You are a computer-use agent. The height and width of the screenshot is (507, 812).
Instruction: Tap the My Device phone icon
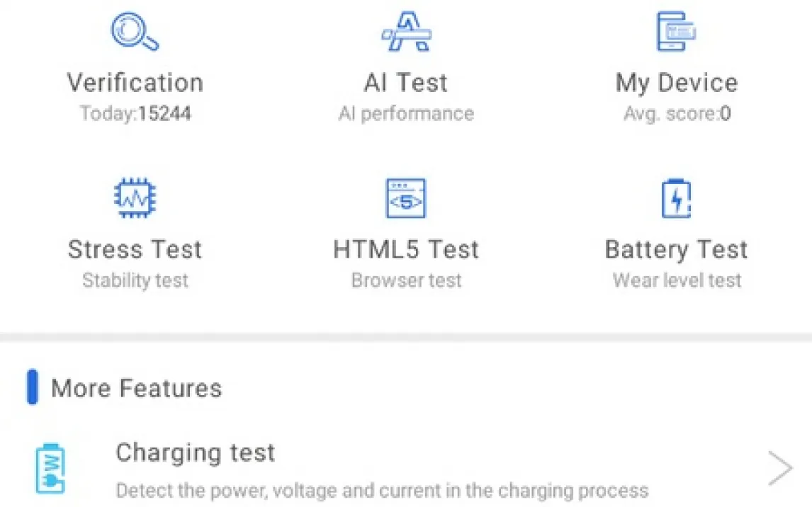click(x=676, y=31)
